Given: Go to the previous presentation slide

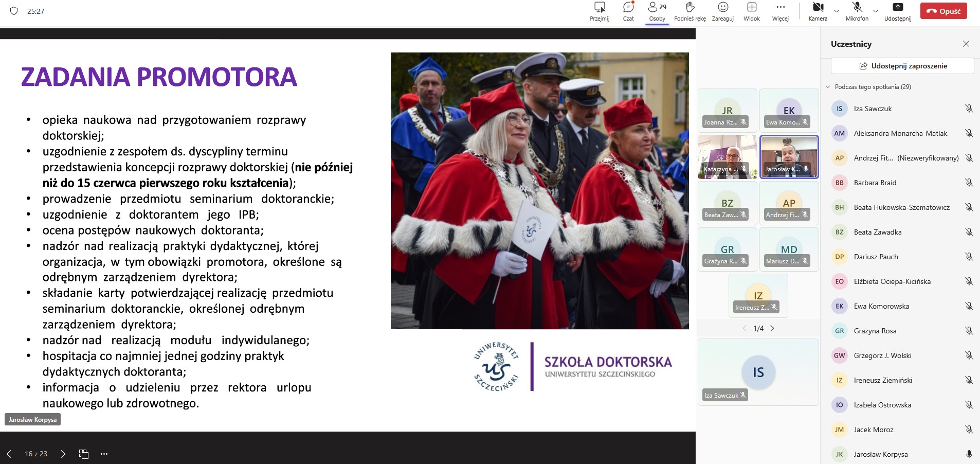Looking at the screenshot, I should (9, 454).
